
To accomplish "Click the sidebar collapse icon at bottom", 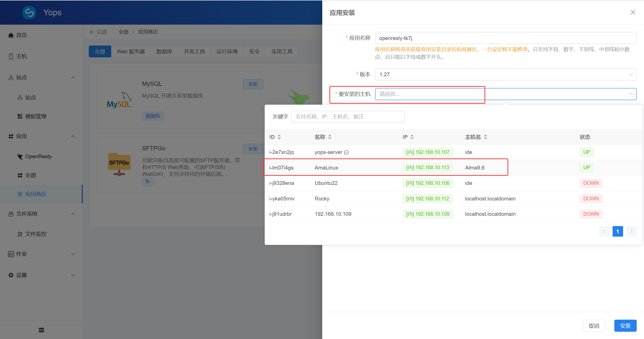I will [x=41, y=330].
